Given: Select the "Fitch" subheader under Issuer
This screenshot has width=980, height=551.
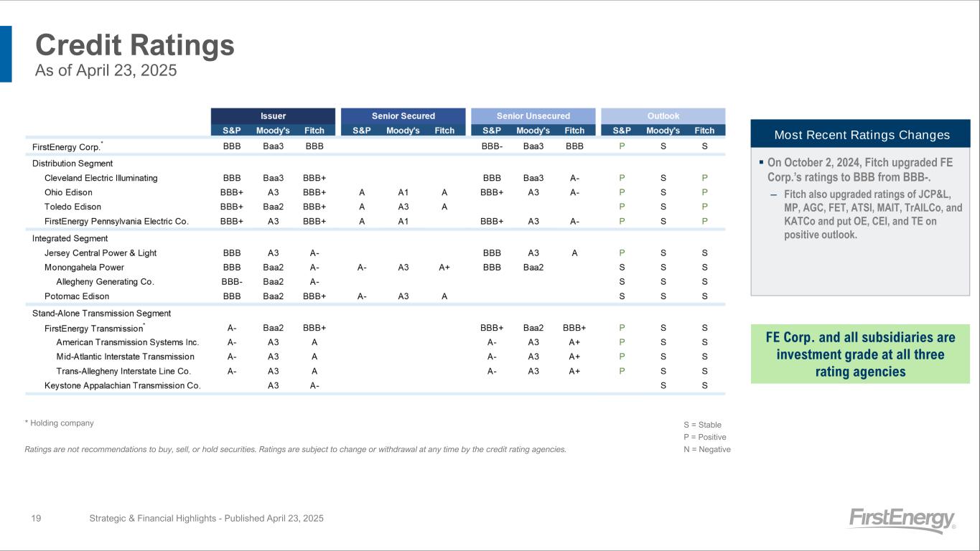Looking at the screenshot, I should 314,131.
